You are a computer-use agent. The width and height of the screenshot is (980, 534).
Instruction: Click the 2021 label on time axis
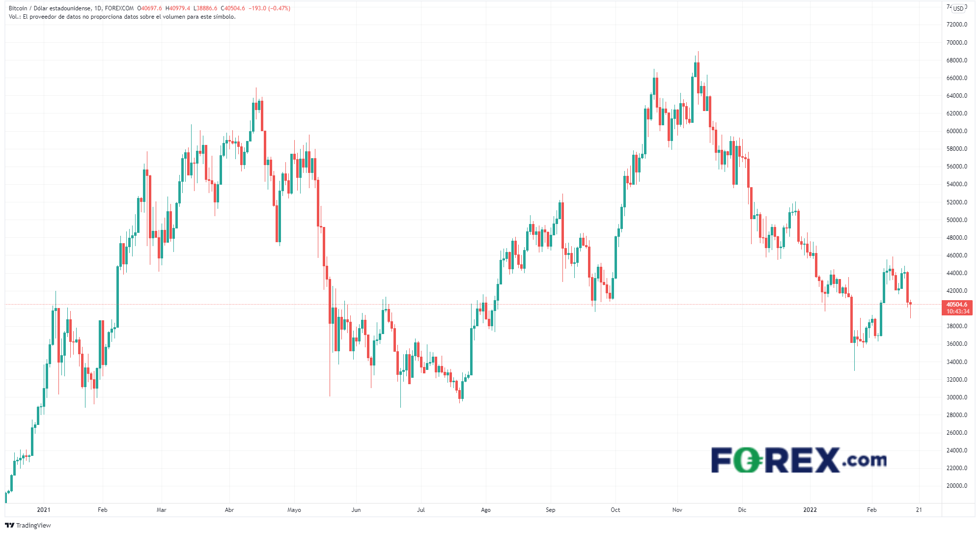coord(44,510)
